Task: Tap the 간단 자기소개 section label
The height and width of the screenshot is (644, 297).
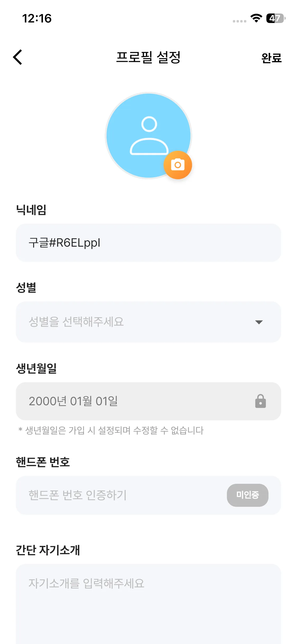Action: 48,550
